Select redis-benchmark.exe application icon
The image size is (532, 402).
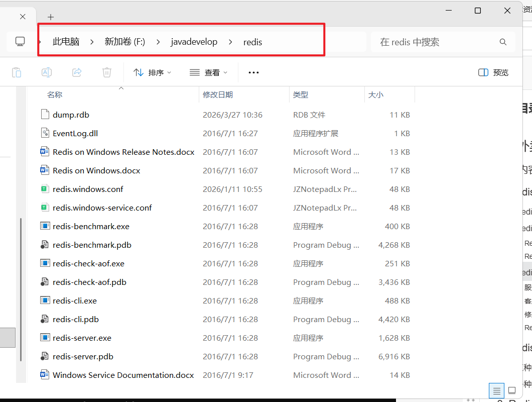click(x=45, y=226)
